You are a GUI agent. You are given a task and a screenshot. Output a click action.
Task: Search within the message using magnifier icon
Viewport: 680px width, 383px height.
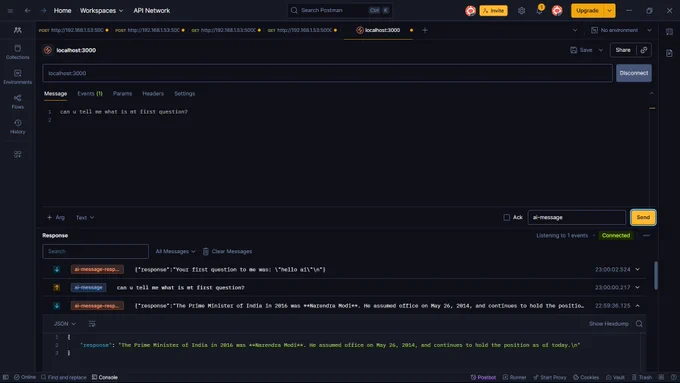(x=639, y=324)
